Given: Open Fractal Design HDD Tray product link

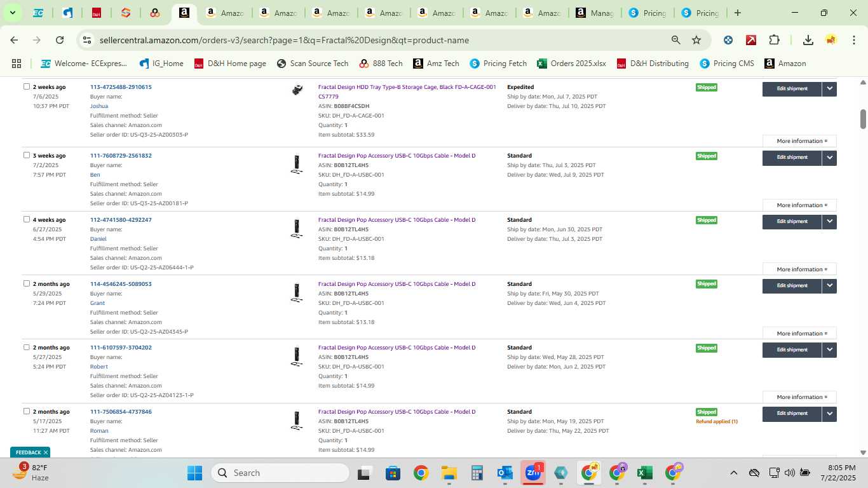Looking at the screenshot, I should [407, 91].
